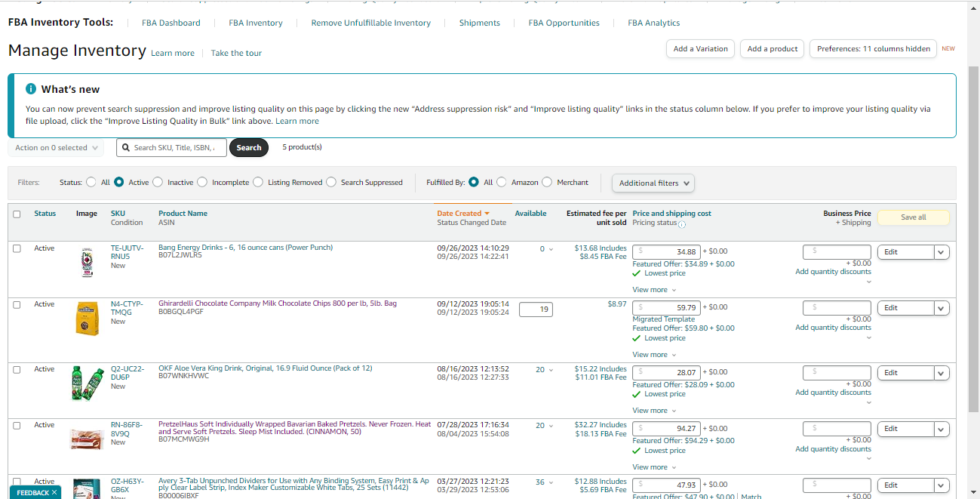Image resolution: width=980 pixels, height=499 pixels.
Task: Select the checkbox for PretzelHaus Pretzels row
Action: click(x=17, y=425)
